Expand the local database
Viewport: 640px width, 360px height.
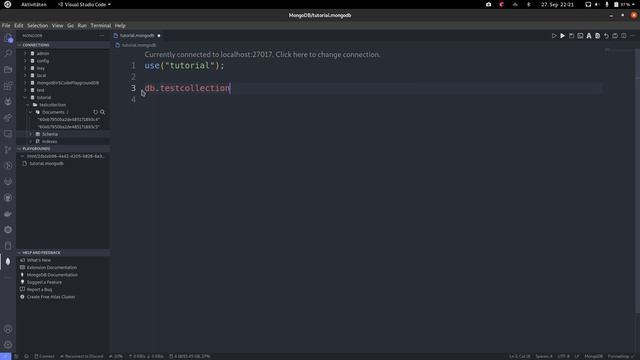pos(25,76)
